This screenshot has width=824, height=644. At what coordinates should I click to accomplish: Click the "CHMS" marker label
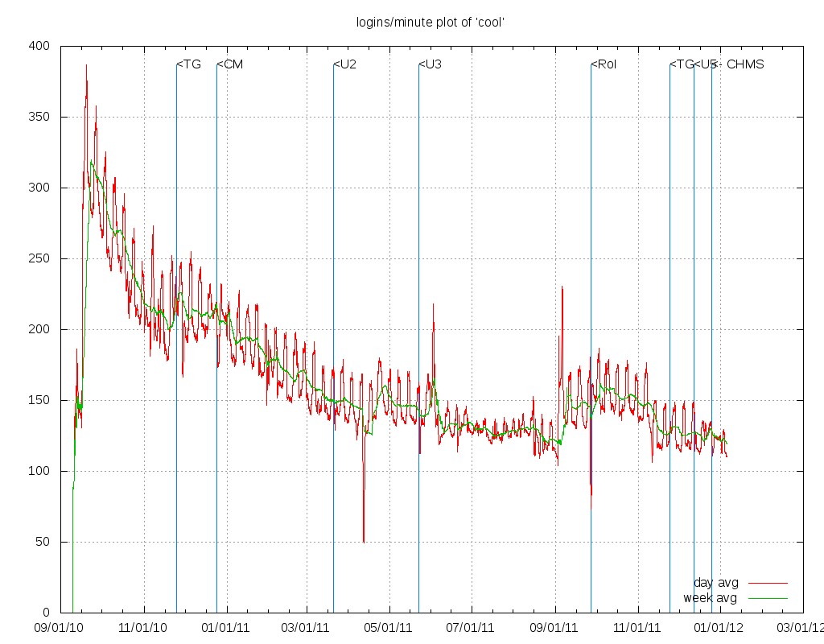click(745, 64)
